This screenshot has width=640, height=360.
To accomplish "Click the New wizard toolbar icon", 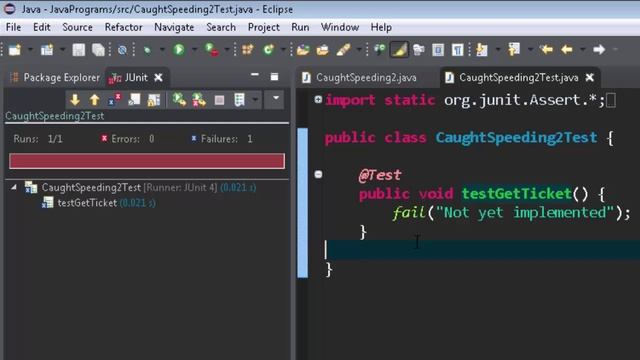I will tap(15, 50).
